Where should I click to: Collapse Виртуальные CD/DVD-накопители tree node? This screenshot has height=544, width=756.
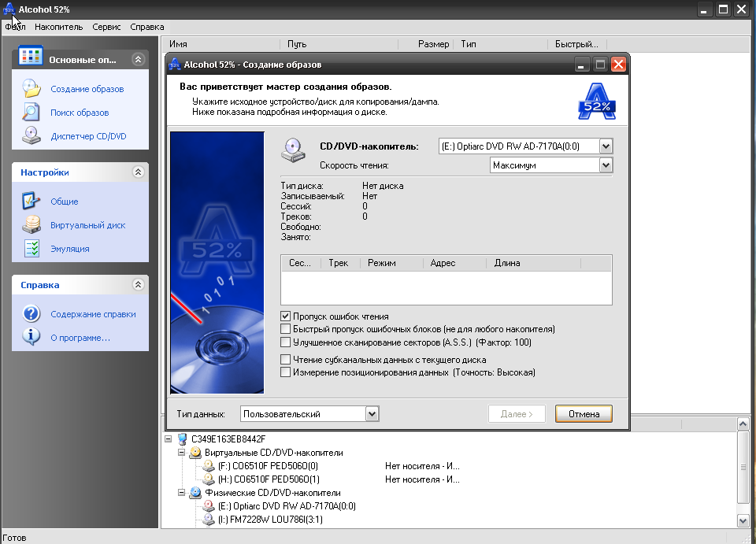181,453
